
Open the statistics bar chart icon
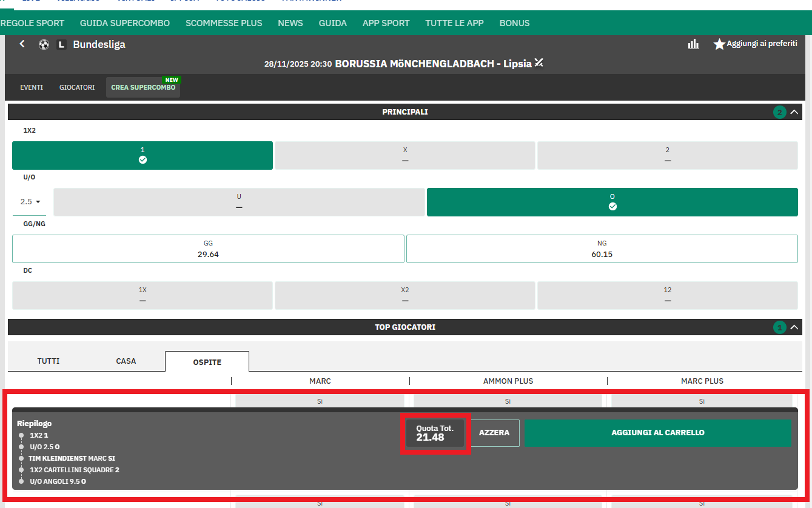693,44
